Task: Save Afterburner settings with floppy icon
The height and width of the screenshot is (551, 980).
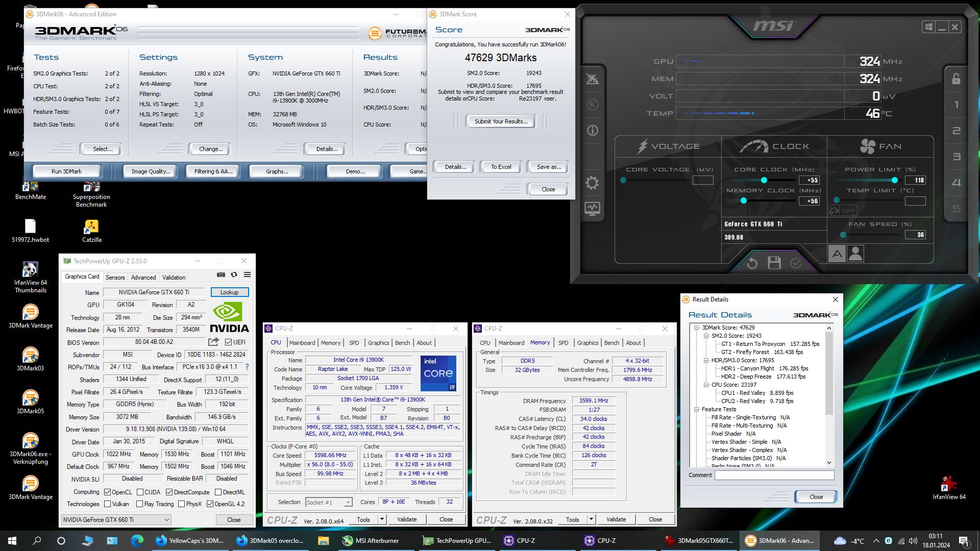Action: tap(774, 263)
